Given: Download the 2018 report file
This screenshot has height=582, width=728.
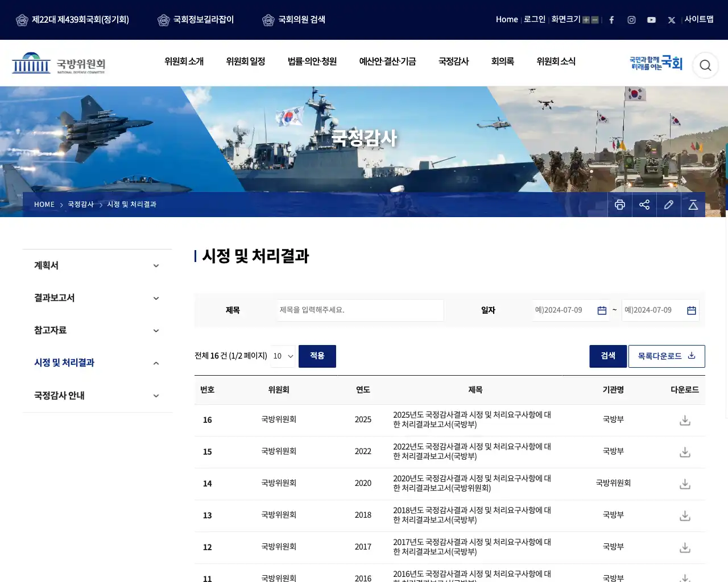Looking at the screenshot, I should tap(685, 516).
